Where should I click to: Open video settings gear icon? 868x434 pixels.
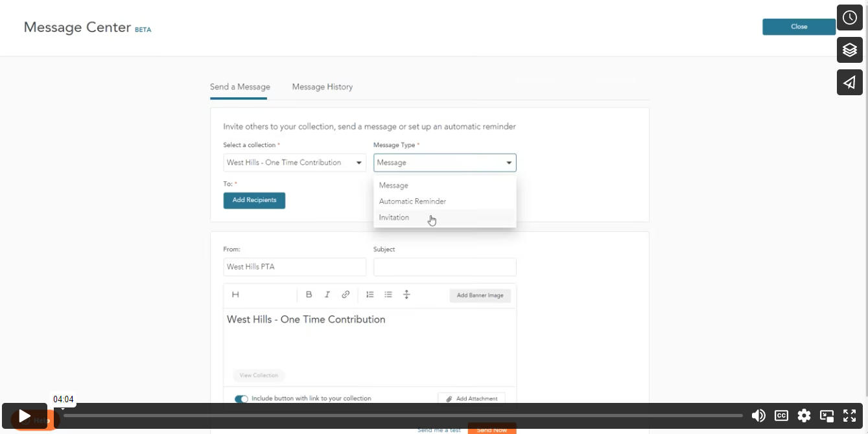[804, 416]
